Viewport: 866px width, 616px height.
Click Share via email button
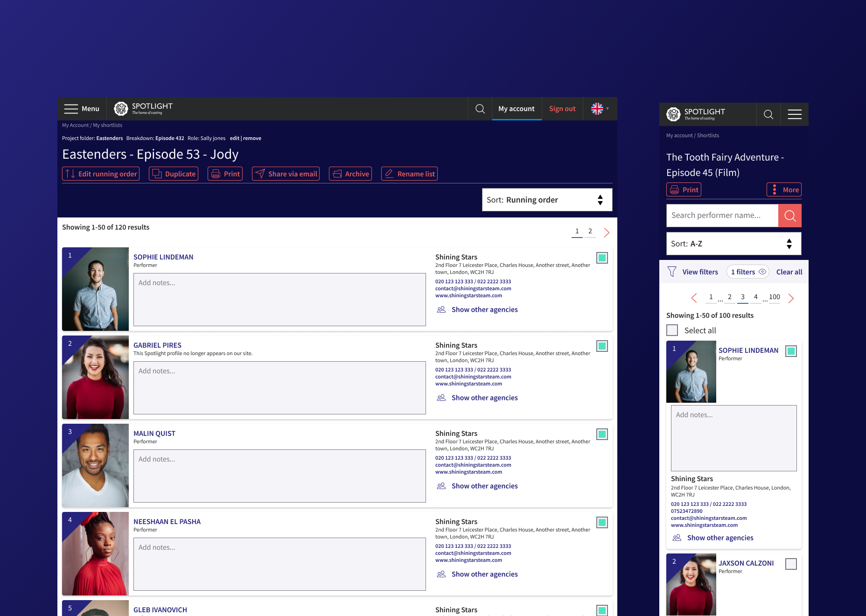pyautogui.click(x=286, y=174)
